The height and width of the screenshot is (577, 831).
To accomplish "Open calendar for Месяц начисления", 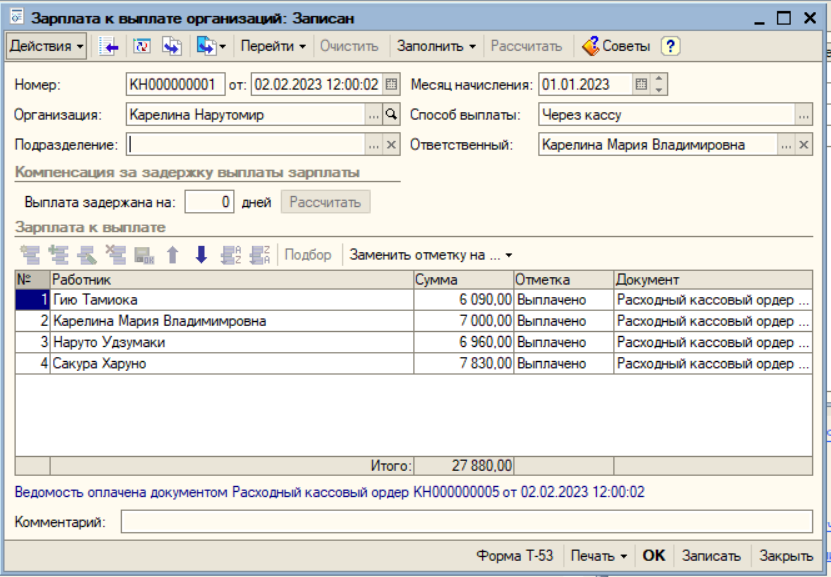I will [641, 84].
